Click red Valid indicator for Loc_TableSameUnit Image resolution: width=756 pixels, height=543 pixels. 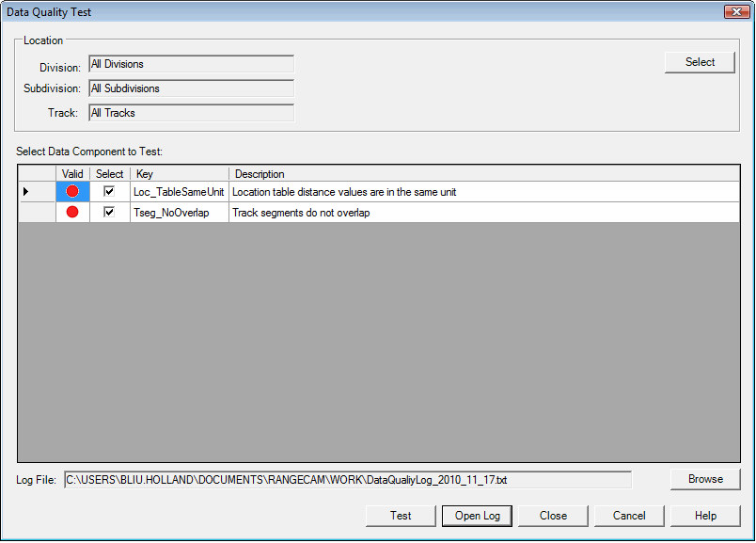pos(72,192)
